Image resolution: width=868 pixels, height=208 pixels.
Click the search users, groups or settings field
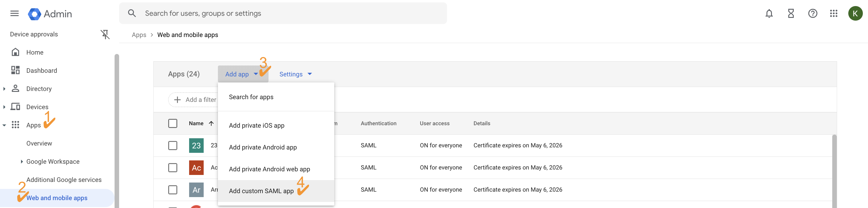coord(283,13)
